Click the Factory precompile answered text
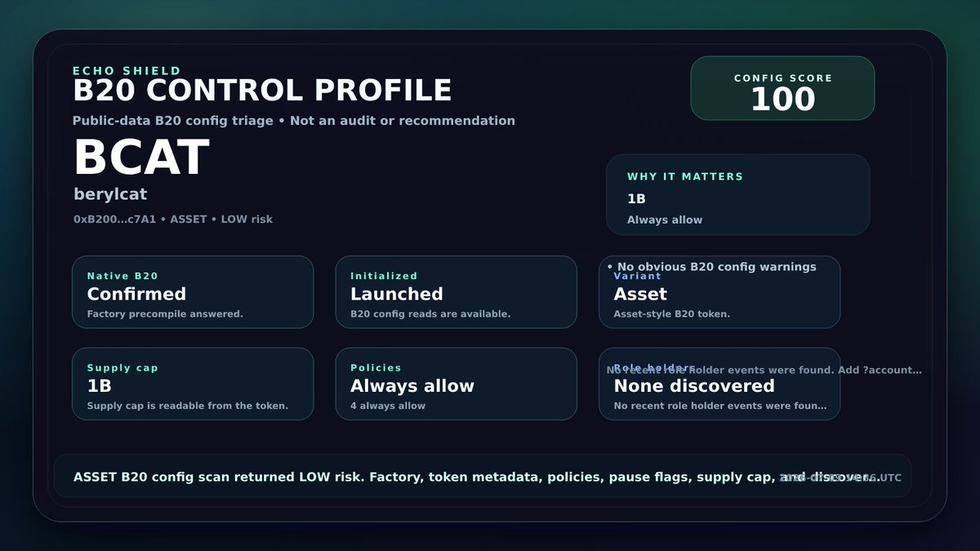The height and width of the screenshot is (551, 980). (x=165, y=314)
